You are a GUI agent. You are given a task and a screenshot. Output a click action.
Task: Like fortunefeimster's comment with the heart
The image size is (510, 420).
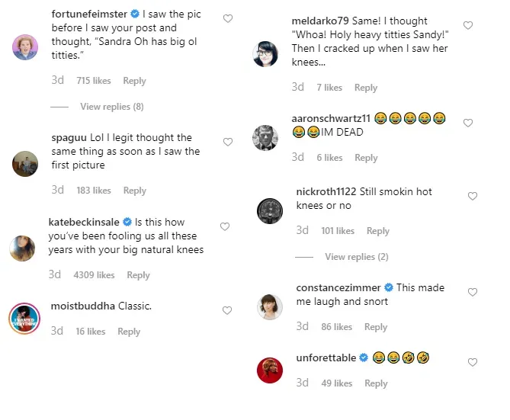pyautogui.click(x=228, y=19)
